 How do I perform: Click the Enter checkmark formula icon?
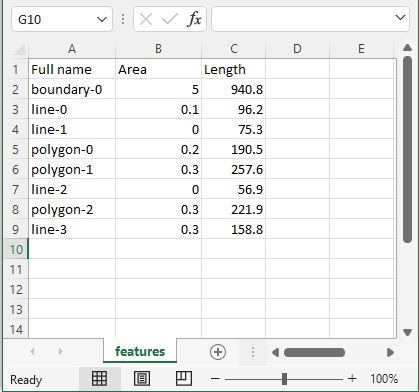tap(169, 19)
